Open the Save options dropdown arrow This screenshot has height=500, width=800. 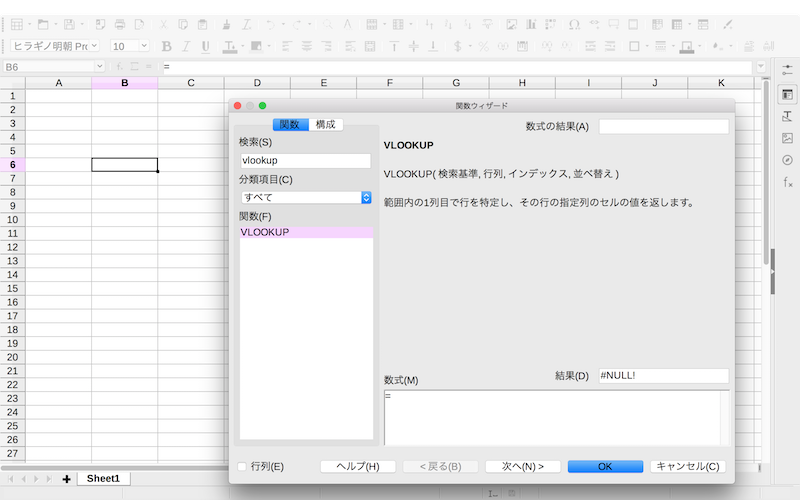[82, 24]
